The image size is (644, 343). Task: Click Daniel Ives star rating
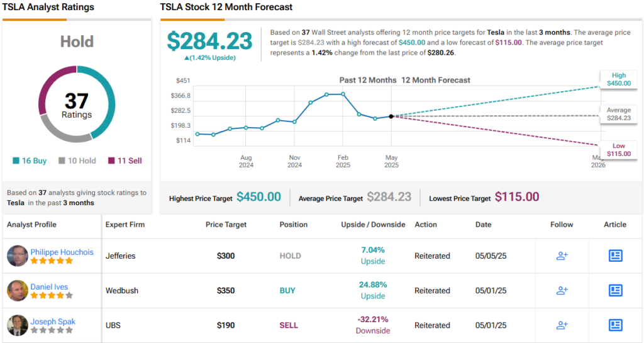point(52,295)
